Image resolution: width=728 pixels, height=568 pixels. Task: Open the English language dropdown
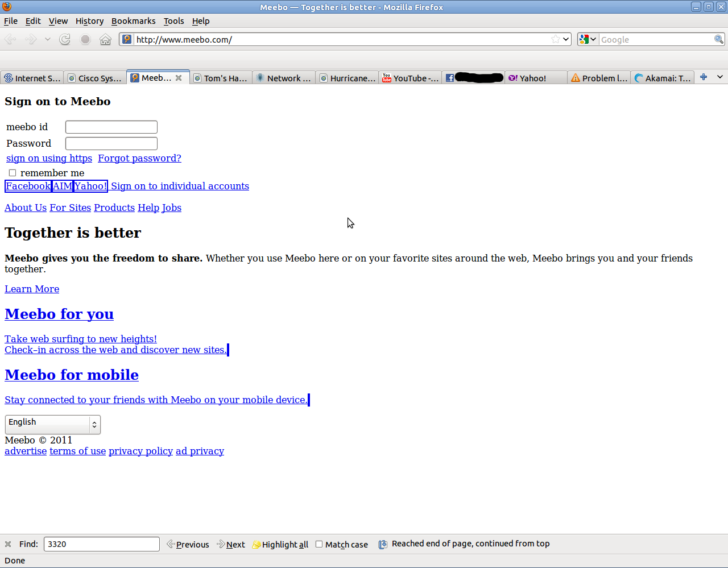click(x=53, y=424)
